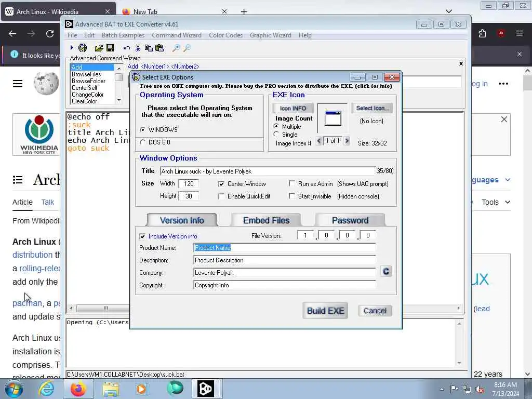
Task: Click the Cut scissors toolbar icon
Action: pos(138,48)
